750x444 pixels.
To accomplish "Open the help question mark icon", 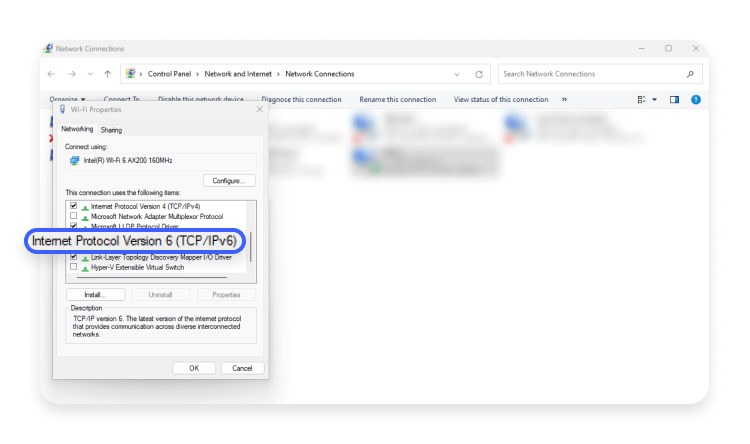I will tap(696, 100).
